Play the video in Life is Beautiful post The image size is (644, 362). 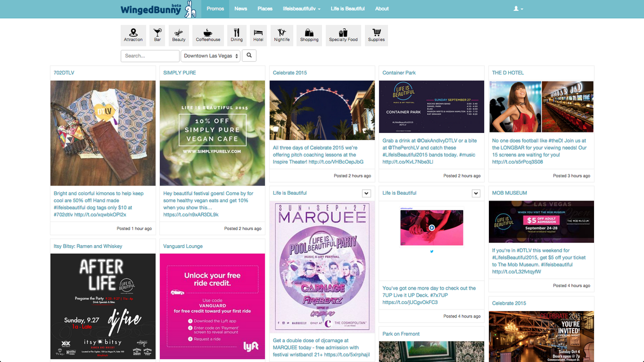tap(431, 227)
